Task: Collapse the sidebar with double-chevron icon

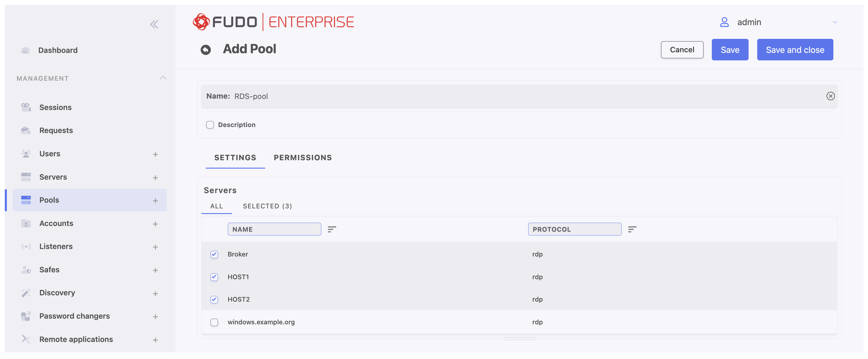Action: point(154,24)
